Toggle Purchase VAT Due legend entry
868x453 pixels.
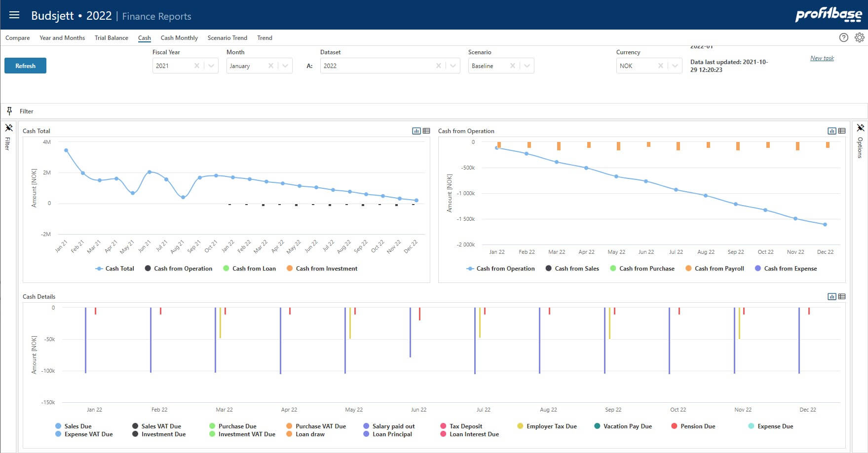coord(316,426)
